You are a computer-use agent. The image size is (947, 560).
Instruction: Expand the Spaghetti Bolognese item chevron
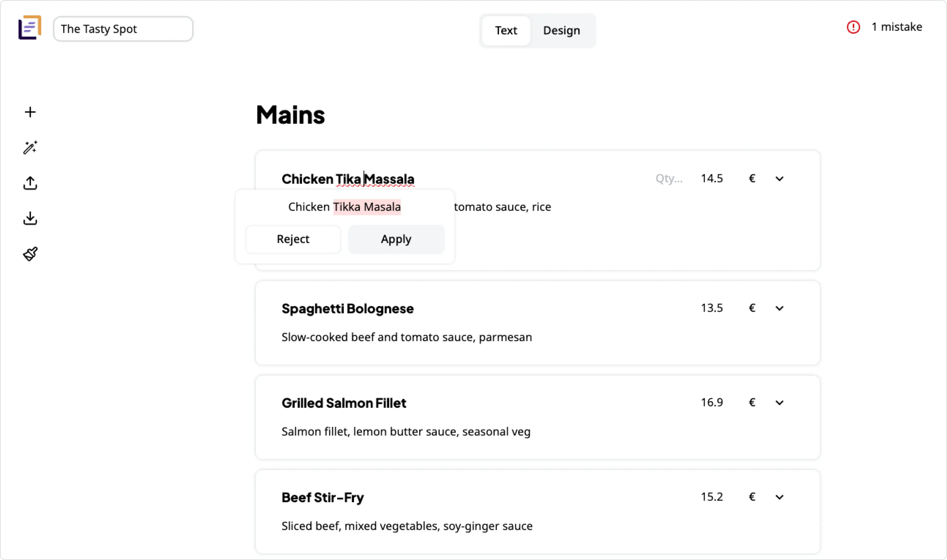point(780,308)
